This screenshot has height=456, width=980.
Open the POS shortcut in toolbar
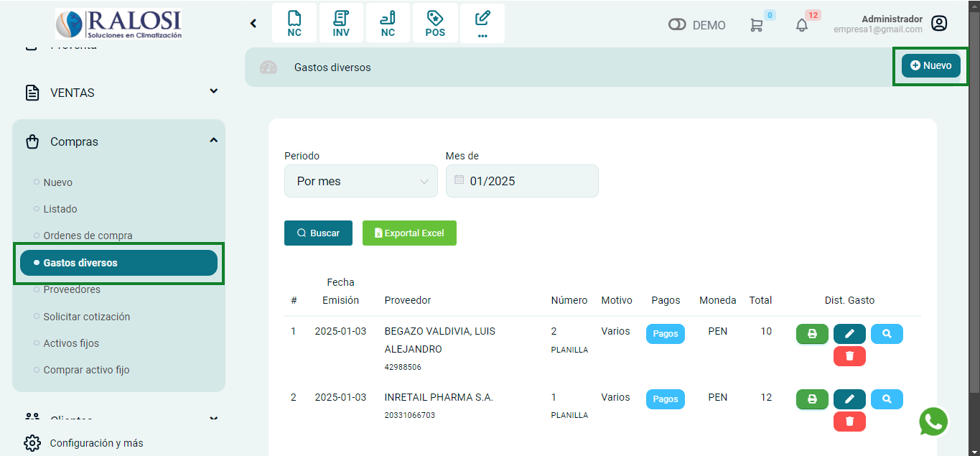(435, 24)
